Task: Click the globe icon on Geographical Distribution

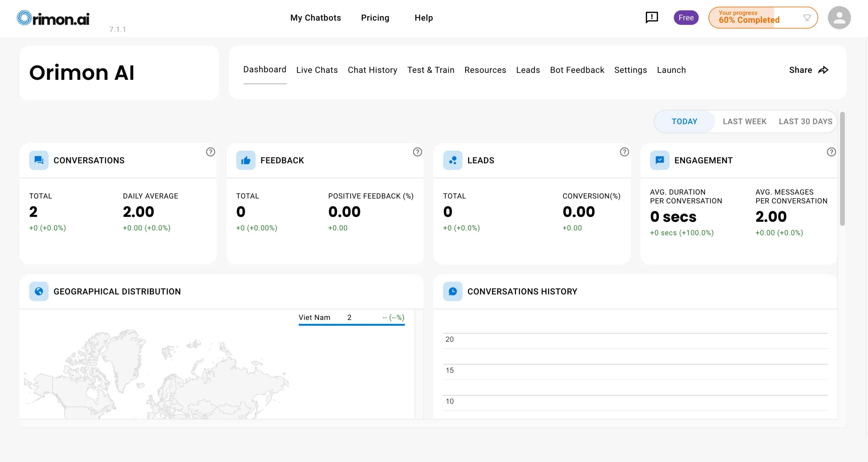Action: coord(39,291)
